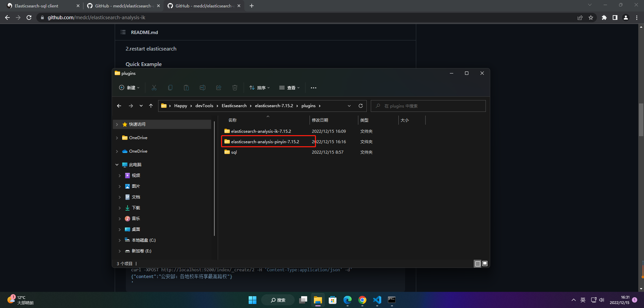Expand 快速访问 tree node

(x=117, y=124)
